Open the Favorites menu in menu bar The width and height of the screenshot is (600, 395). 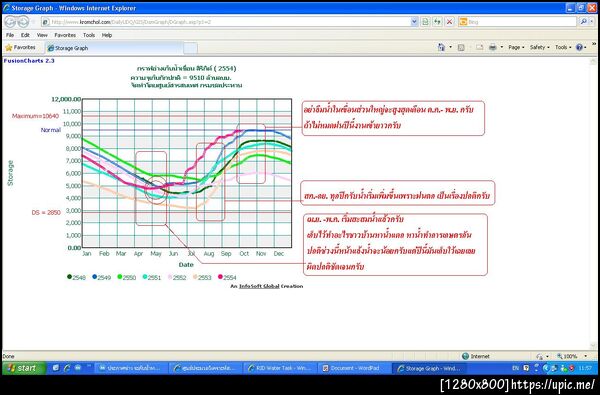coord(65,35)
